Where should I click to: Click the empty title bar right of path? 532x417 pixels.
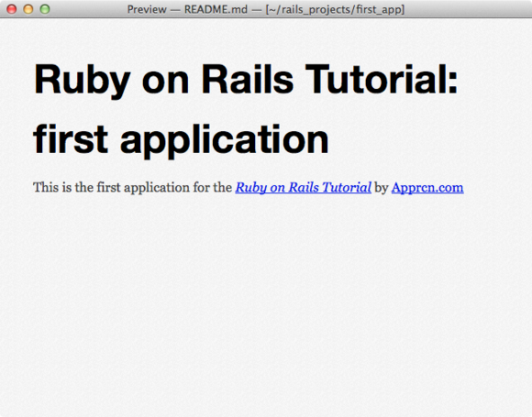468,9
